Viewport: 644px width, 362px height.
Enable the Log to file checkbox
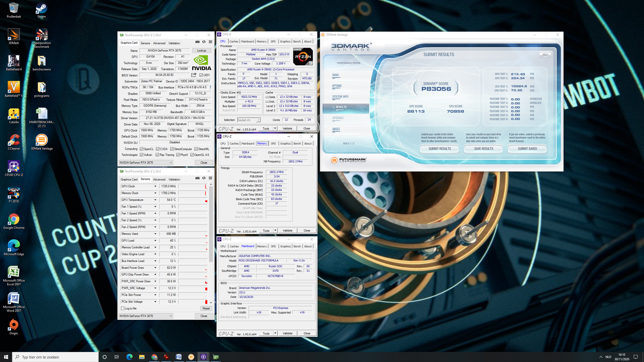tap(122, 308)
